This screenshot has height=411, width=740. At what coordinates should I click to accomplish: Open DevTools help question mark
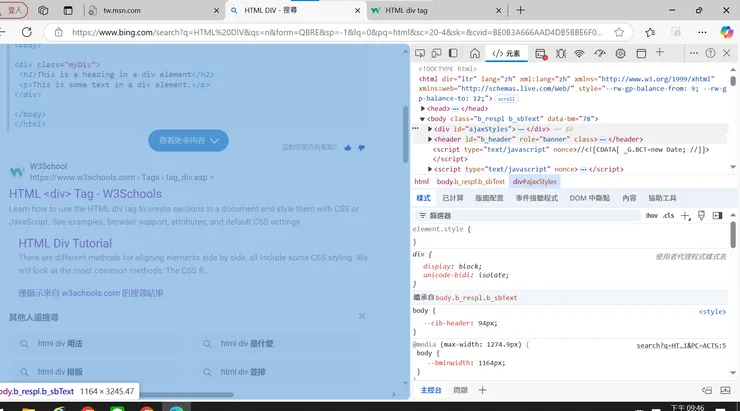tap(710, 53)
